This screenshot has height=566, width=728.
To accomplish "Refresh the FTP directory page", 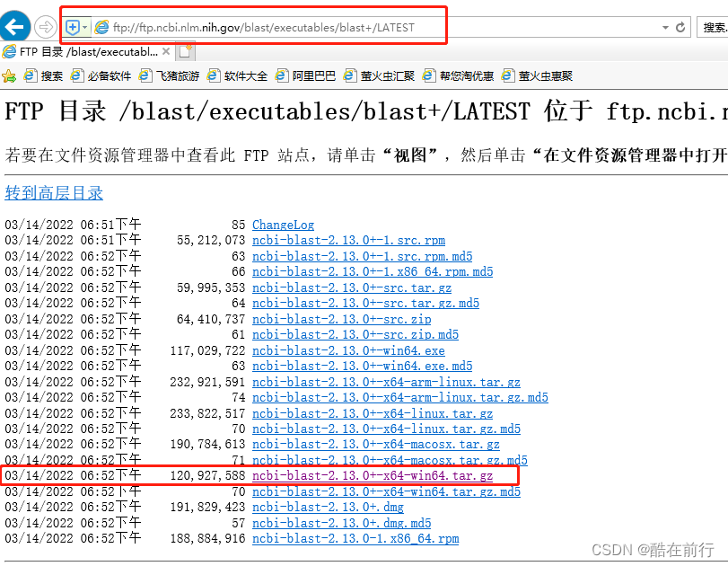I will tap(680, 28).
